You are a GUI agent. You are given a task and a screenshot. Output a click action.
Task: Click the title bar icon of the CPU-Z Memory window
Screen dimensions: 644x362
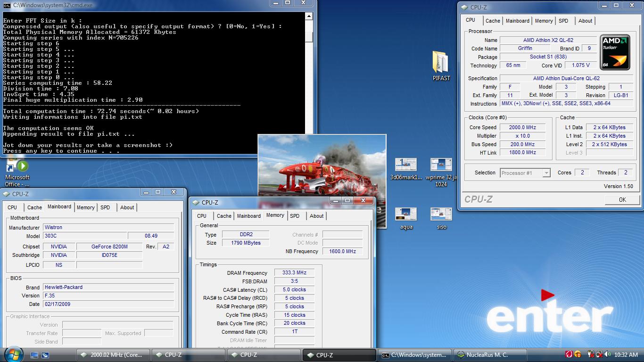pos(196,202)
